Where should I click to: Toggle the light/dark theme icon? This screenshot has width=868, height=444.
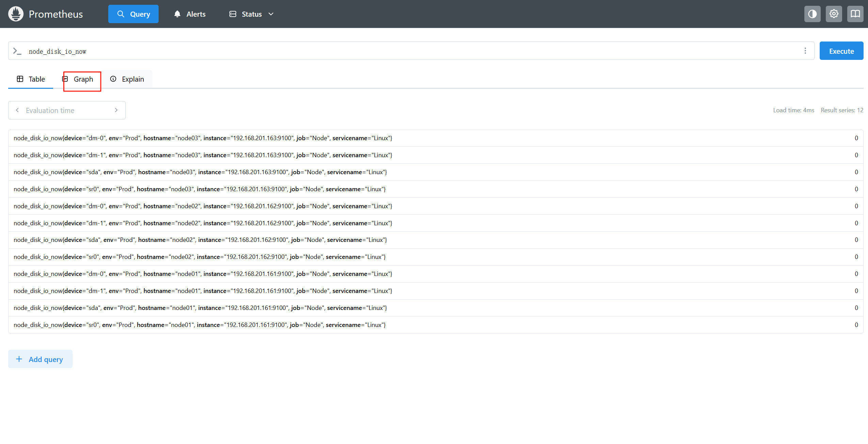(812, 14)
